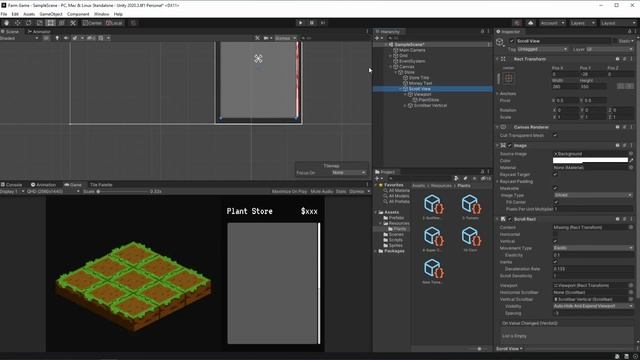Click the Play button
Screen dimensions: 640x360
click(x=300, y=23)
